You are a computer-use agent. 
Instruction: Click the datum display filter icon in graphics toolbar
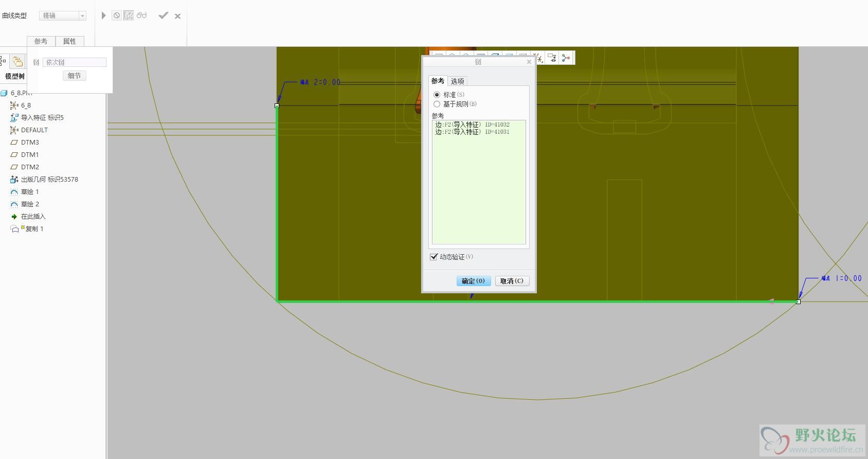pos(539,58)
